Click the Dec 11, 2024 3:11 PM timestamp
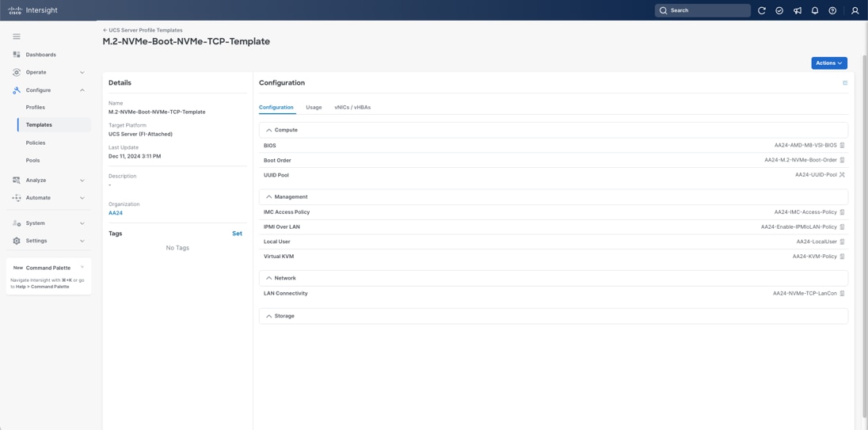 (x=135, y=156)
